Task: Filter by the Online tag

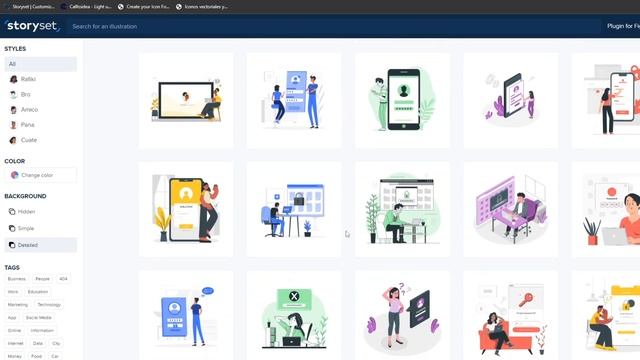Action: pyautogui.click(x=14, y=331)
